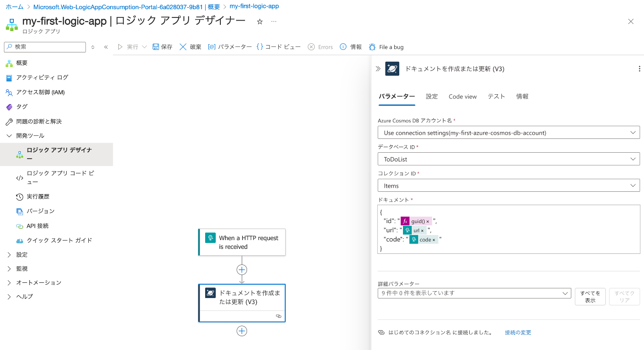Open 情報 in toolbar

click(x=351, y=47)
